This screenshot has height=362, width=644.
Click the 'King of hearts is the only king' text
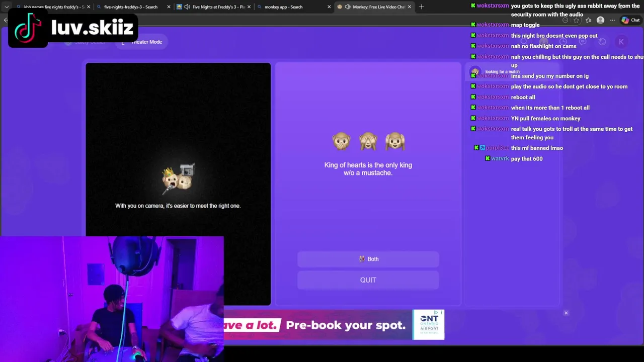tap(368, 169)
